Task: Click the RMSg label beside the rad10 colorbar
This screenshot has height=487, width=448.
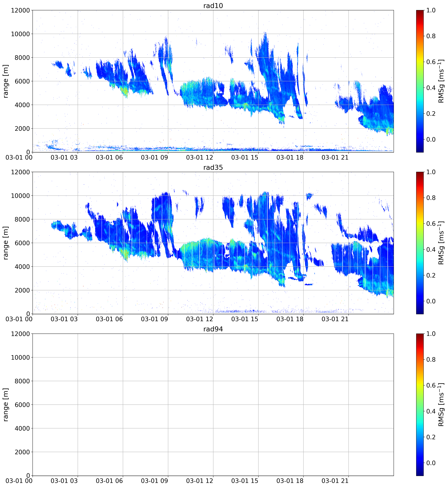Action: 441,81
